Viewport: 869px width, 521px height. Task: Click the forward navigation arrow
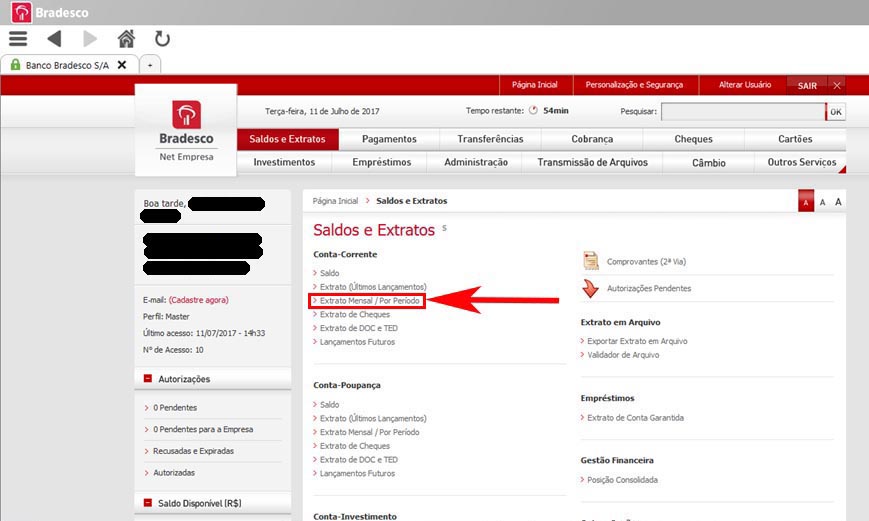pos(90,39)
